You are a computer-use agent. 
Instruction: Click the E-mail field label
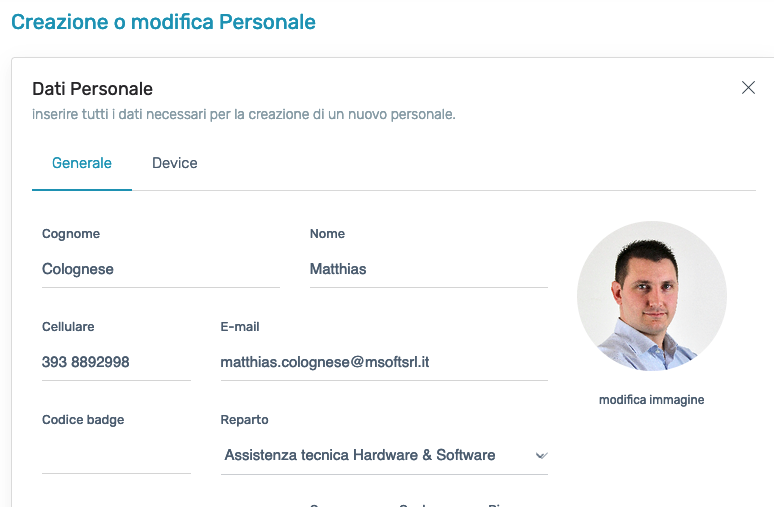(x=240, y=327)
